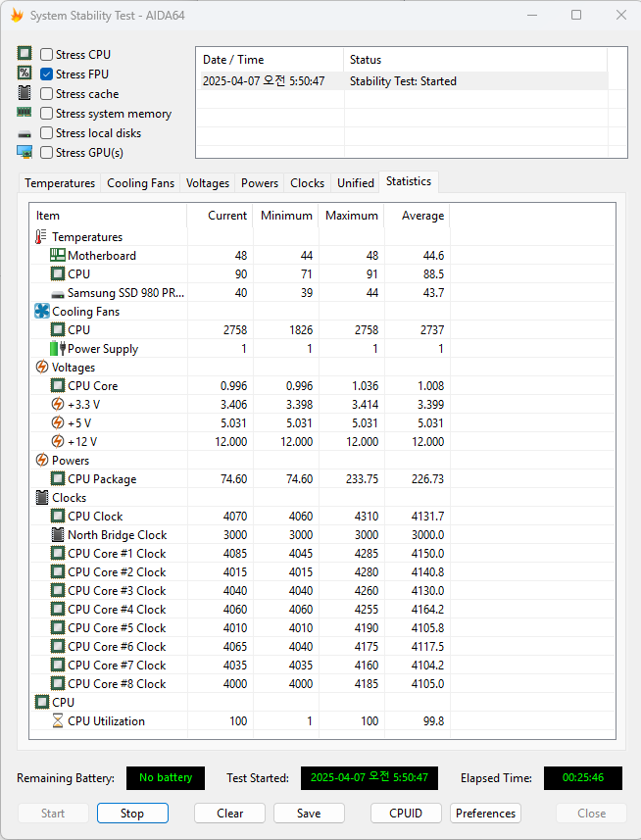Click the CPU fan current value 2758
Viewport: 641px width, 840px height.
point(235,330)
